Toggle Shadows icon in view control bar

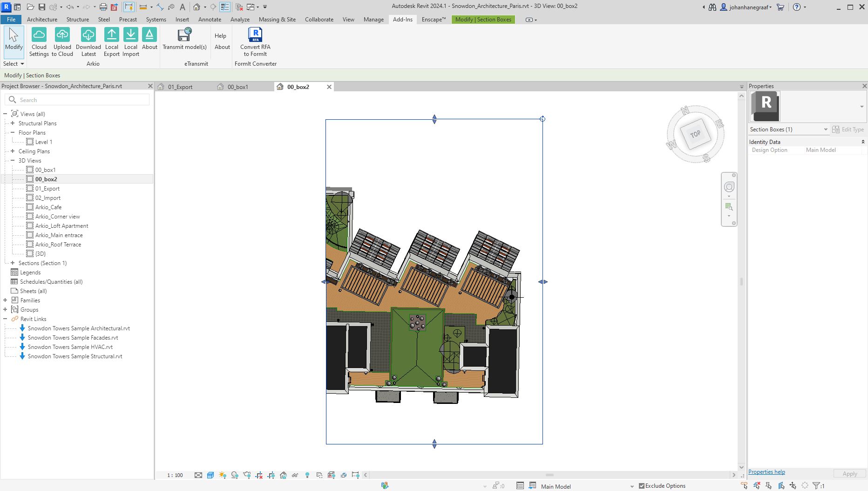click(235, 475)
